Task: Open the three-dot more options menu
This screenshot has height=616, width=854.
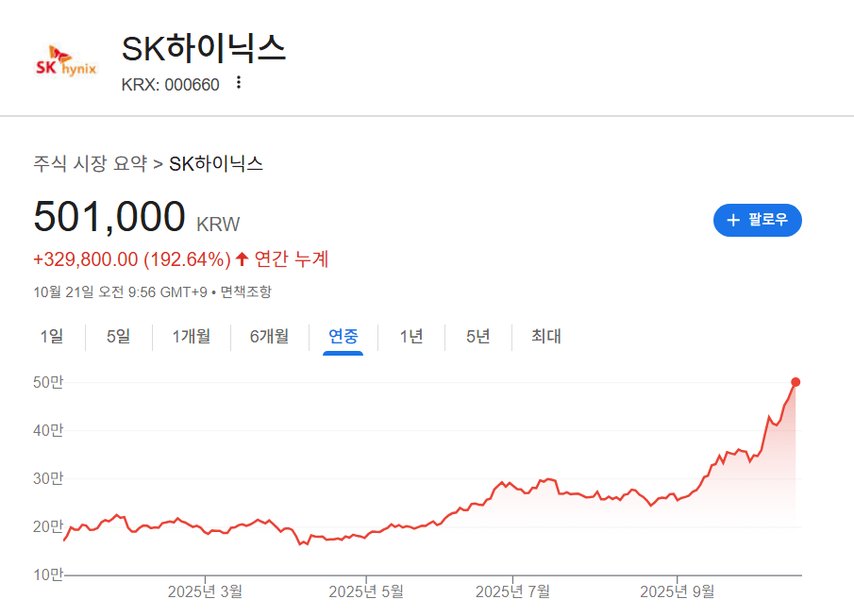Action: pyautogui.click(x=239, y=83)
